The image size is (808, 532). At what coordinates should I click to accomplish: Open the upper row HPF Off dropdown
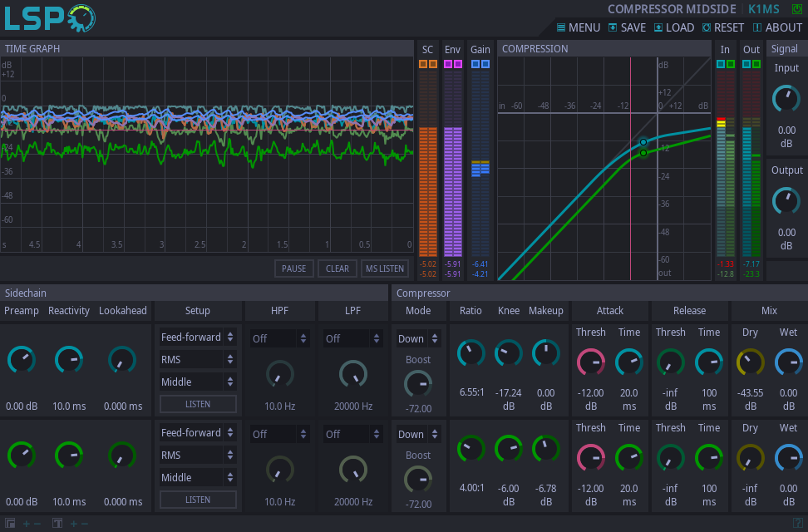click(x=280, y=338)
